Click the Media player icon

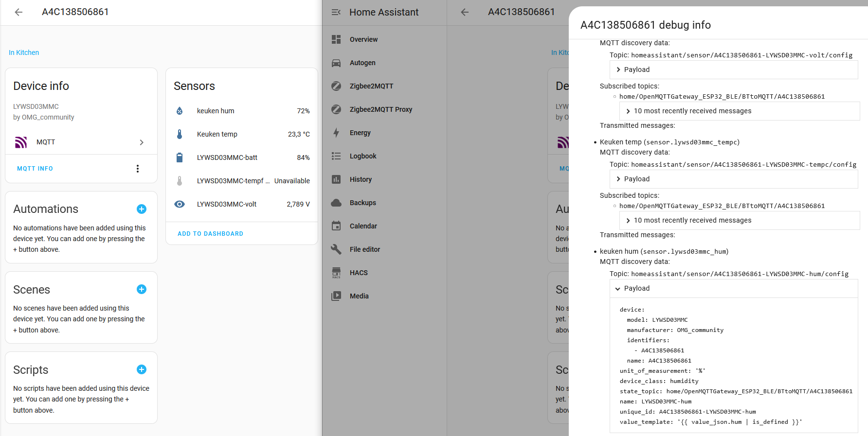(336, 296)
